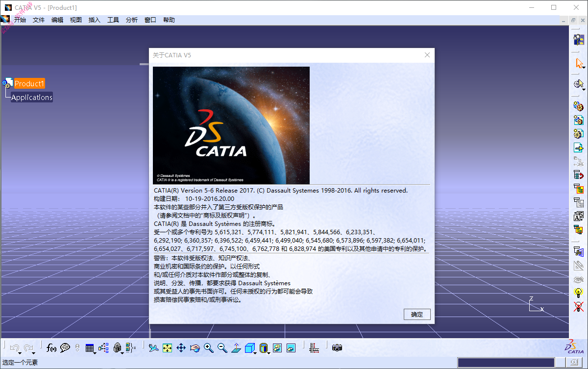Image resolution: width=588 pixels, height=369 pixels.
Task: Open the 视图 menu
Action: [x=76, y=20]
